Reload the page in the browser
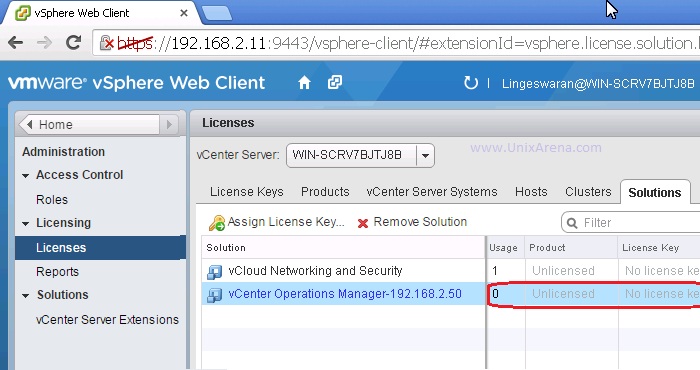This screenshot has width=700, height=370. tap(73, 43)
